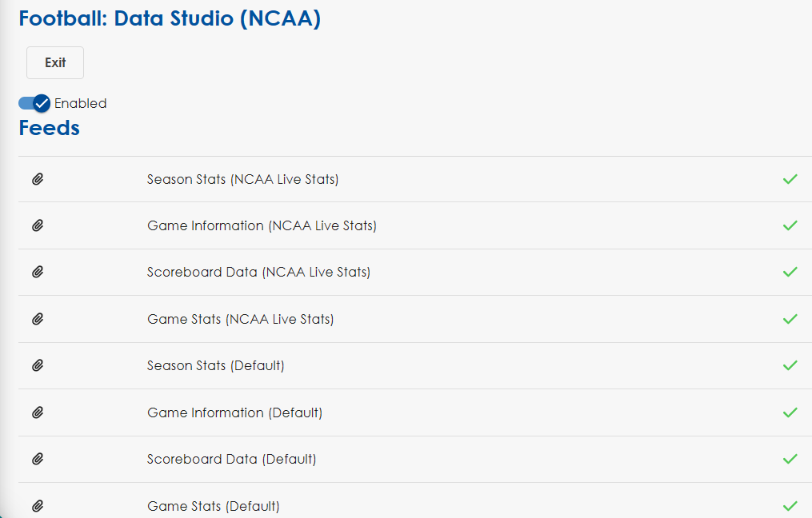
Task: Toggle the Enabled switch off
Action: (34, 103)
